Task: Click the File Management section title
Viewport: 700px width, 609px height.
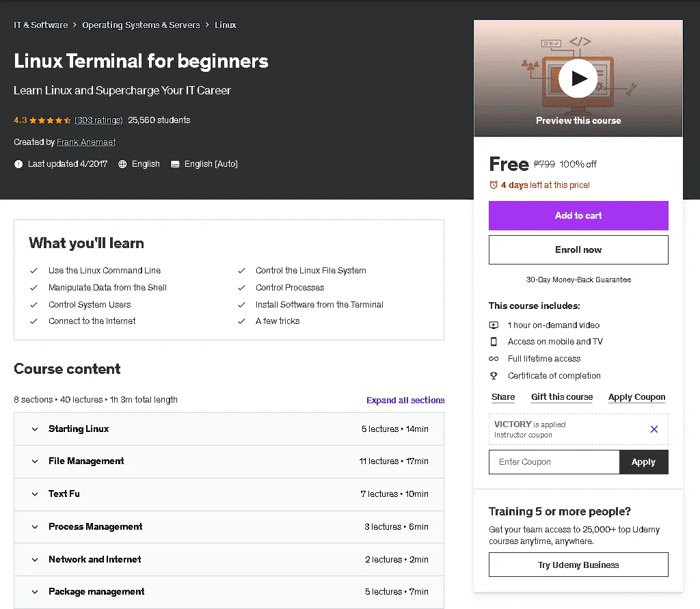Action: pos(86,461)
